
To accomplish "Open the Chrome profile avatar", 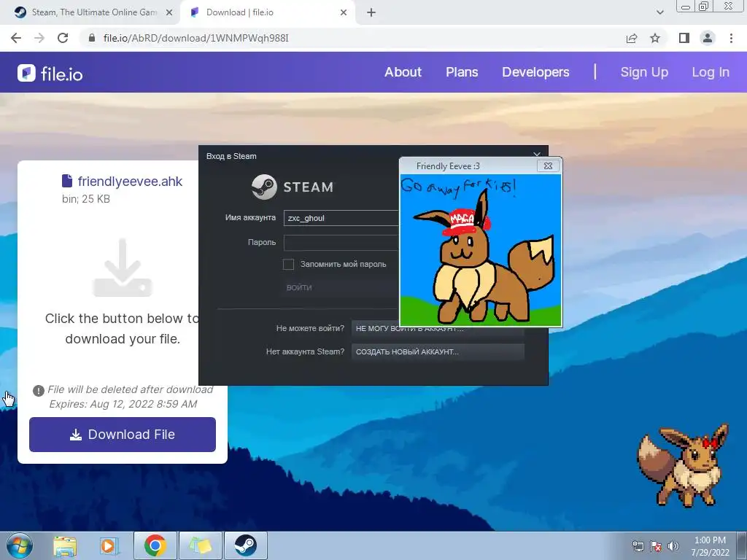I will coord(708,38).
